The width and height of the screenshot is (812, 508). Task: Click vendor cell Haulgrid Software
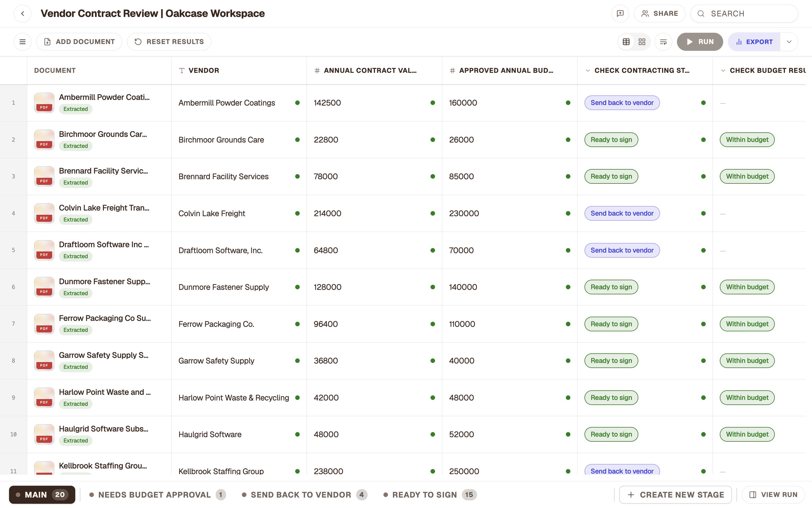[239, 434]
